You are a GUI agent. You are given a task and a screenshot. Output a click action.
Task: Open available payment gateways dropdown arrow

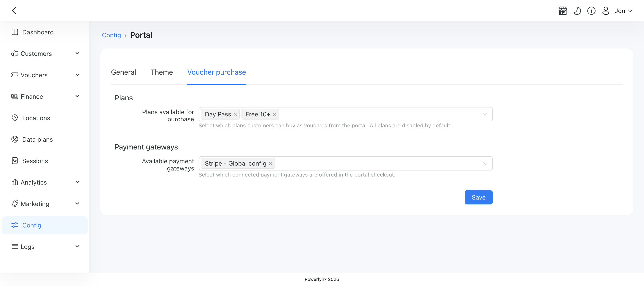pos(485,164)
